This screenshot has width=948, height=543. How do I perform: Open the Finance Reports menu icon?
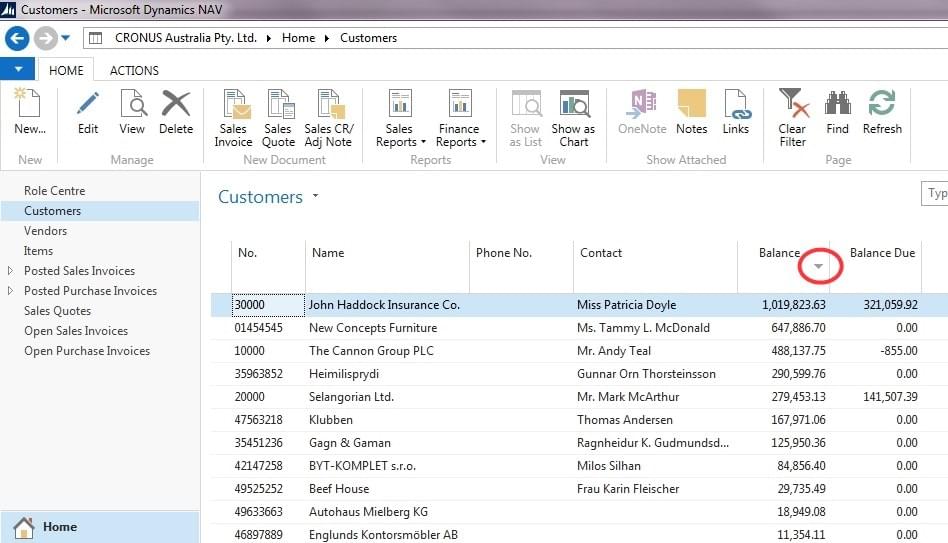pyautogui.click(x=459, y=103)
